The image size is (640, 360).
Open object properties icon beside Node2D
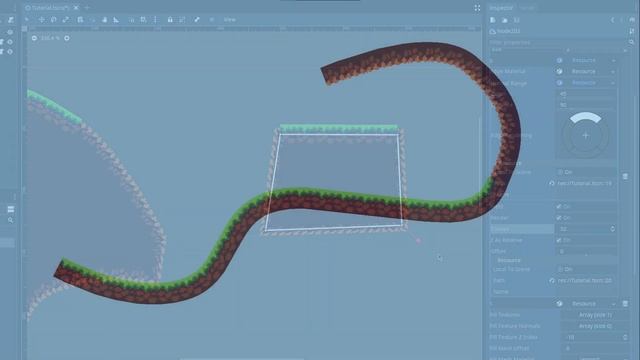[632, 31]
